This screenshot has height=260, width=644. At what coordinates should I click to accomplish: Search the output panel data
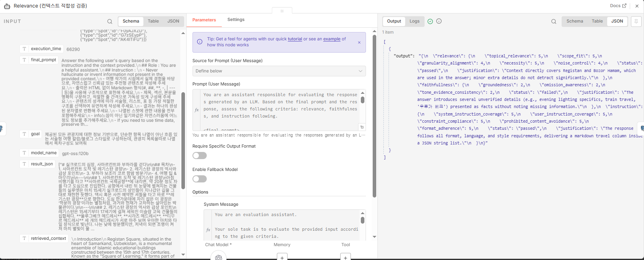pyautogui.click(x=554, y=21)
